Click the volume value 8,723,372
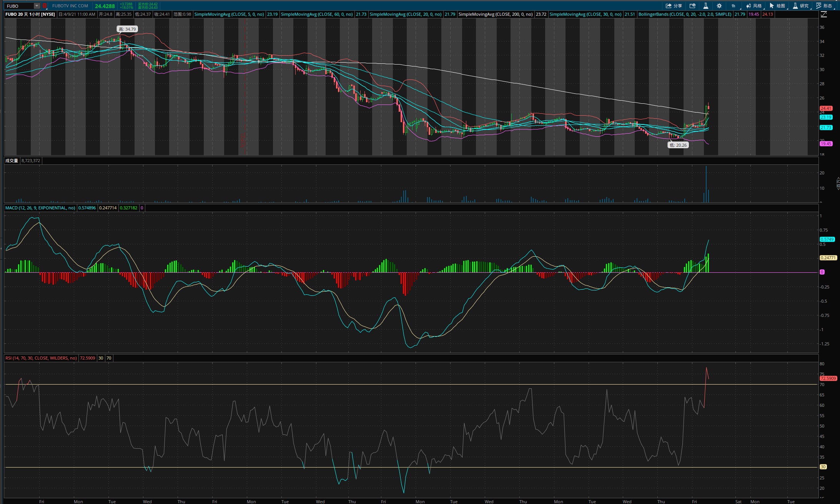Viewport: 840px width, 504px height. [x=31, y=161]
